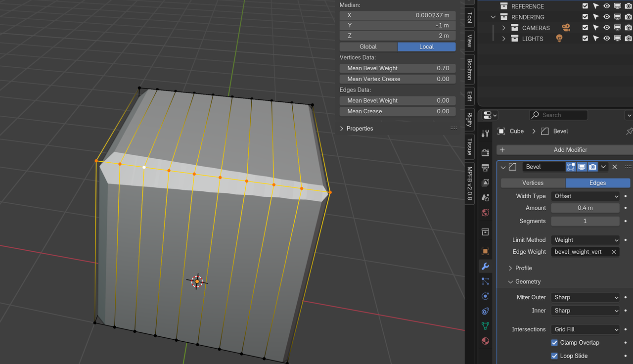Select the Output Properties printer icon
The image size is (633, 364).
pos(485,168)
